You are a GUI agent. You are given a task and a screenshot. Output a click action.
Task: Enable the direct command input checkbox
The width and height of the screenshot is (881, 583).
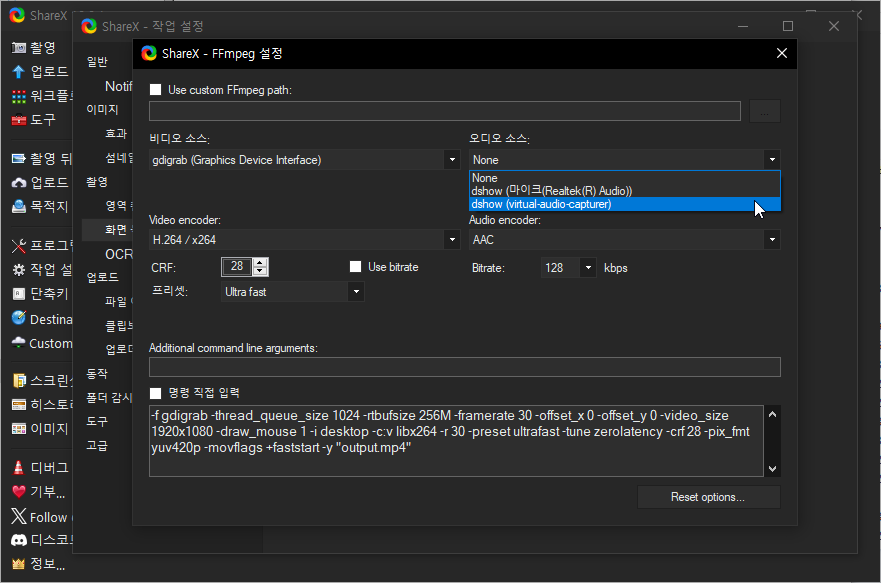[x=156, y=393]
